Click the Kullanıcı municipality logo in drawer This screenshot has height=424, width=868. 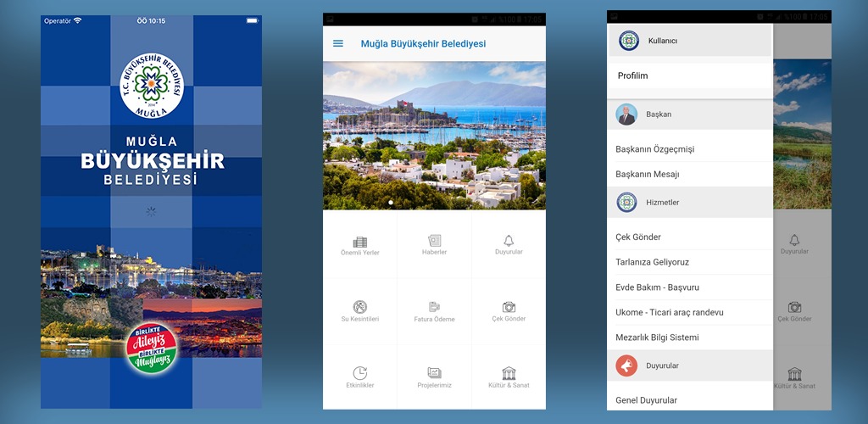point(629,41)
